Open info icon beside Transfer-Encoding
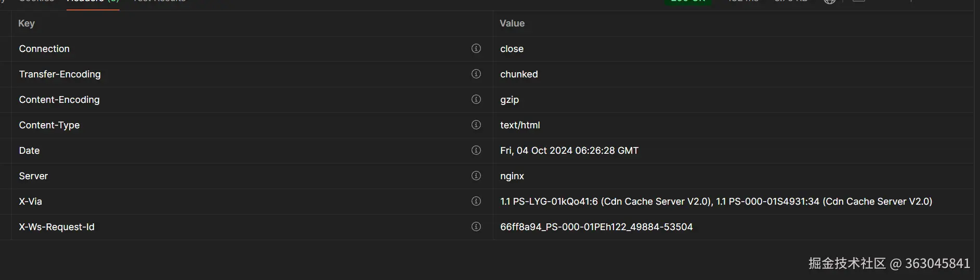The width and height of the screenshot is (980, 280). click(x=476, y=74)
